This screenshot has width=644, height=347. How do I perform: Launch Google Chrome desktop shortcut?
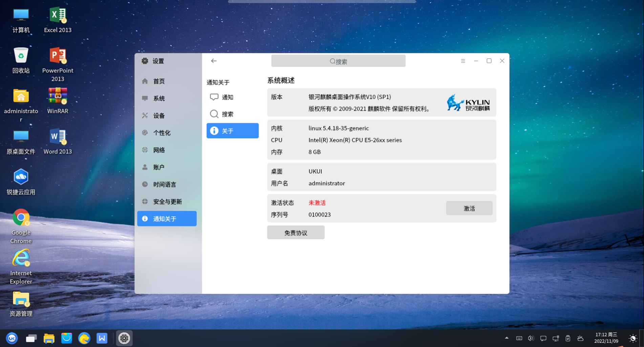tap(21, 227)
